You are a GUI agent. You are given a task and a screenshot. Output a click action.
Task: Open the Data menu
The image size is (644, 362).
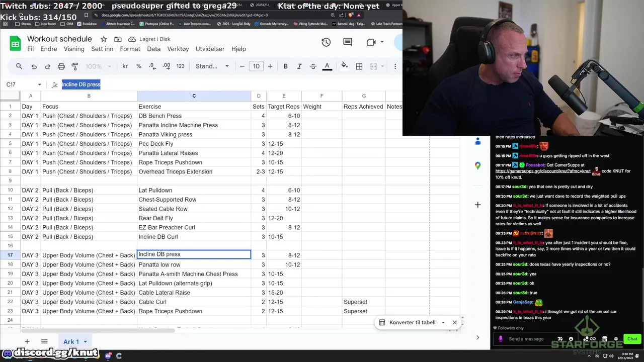[x=154, y=49]
